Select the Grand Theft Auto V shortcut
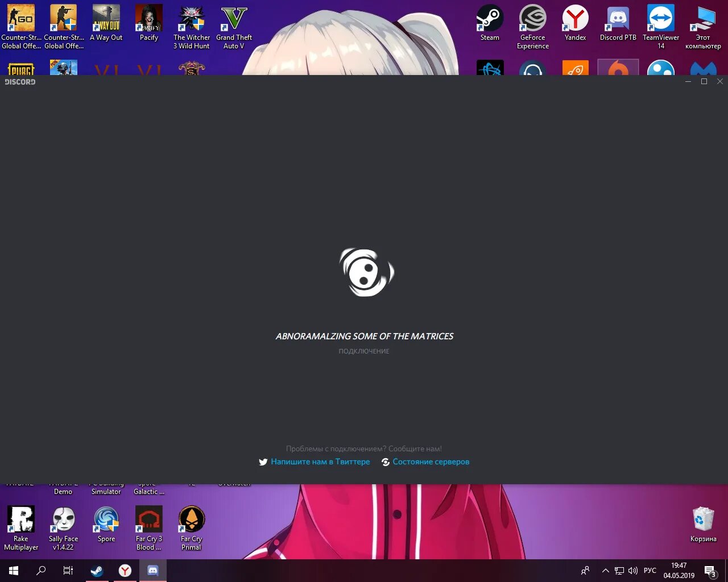The height and width of the screenshot is (582, 728). click(234, 27)
